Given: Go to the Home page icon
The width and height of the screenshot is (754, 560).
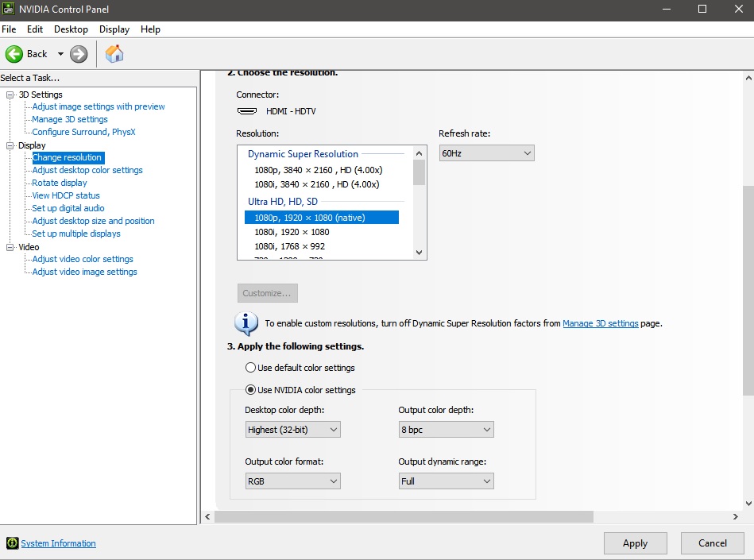Looking at the screenshot, I should click(x=114, y=53).
